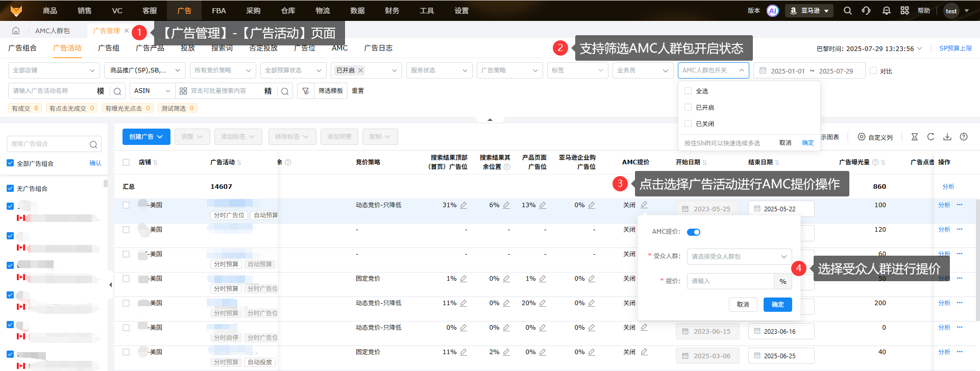Expand the 创建广告 dropdown button

point(146,137)
